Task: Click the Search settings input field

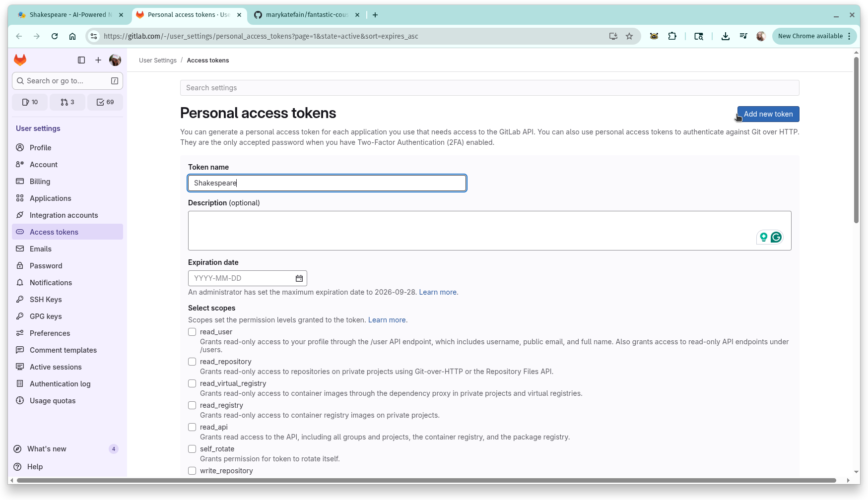Action: click(489, 88)
